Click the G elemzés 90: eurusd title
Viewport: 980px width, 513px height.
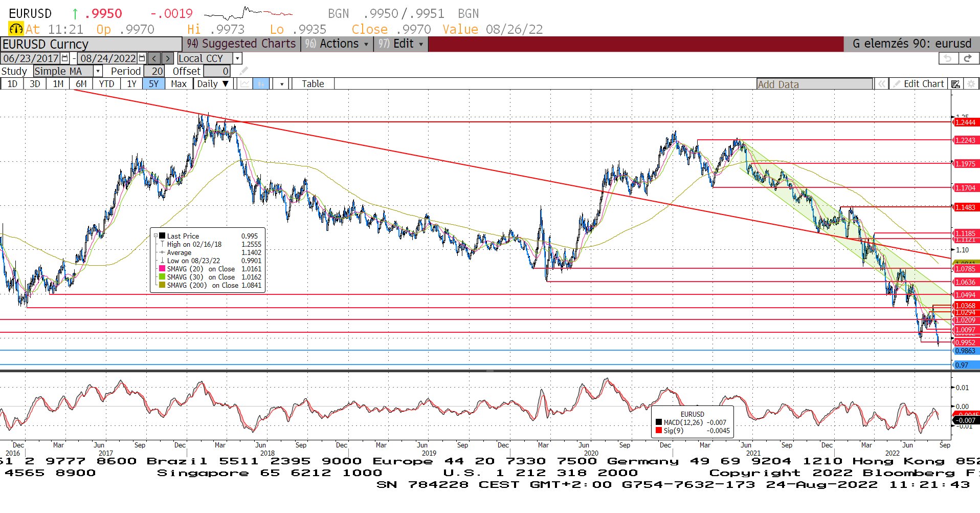point(911,44)
